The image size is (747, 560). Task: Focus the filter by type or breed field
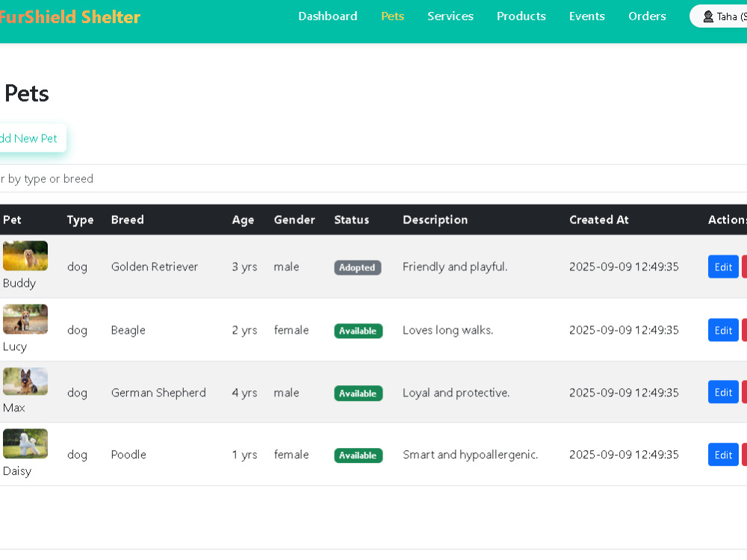click(373, 178)
